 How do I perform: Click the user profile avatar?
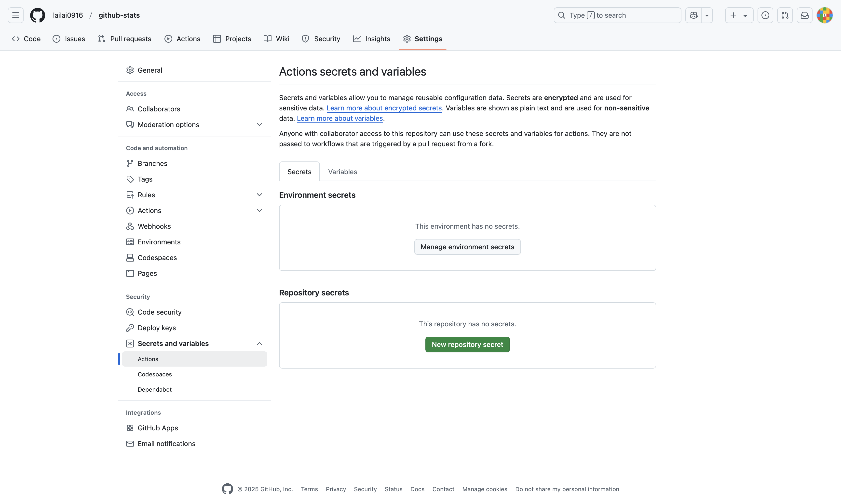[824, 15]
